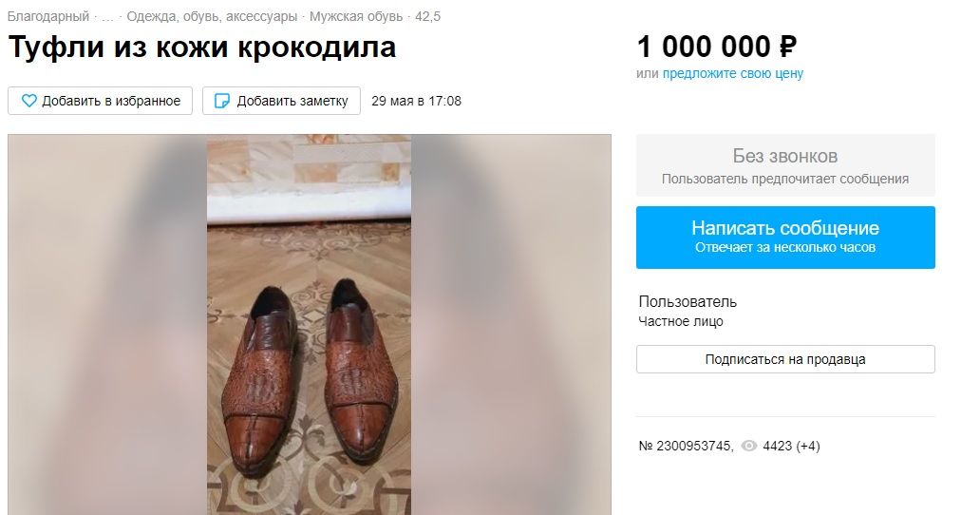Image resolution: width=980 pixels, height=515 pixels.
Task: Click the 29 мая в 17:08 date
Action: click(416, 101)
